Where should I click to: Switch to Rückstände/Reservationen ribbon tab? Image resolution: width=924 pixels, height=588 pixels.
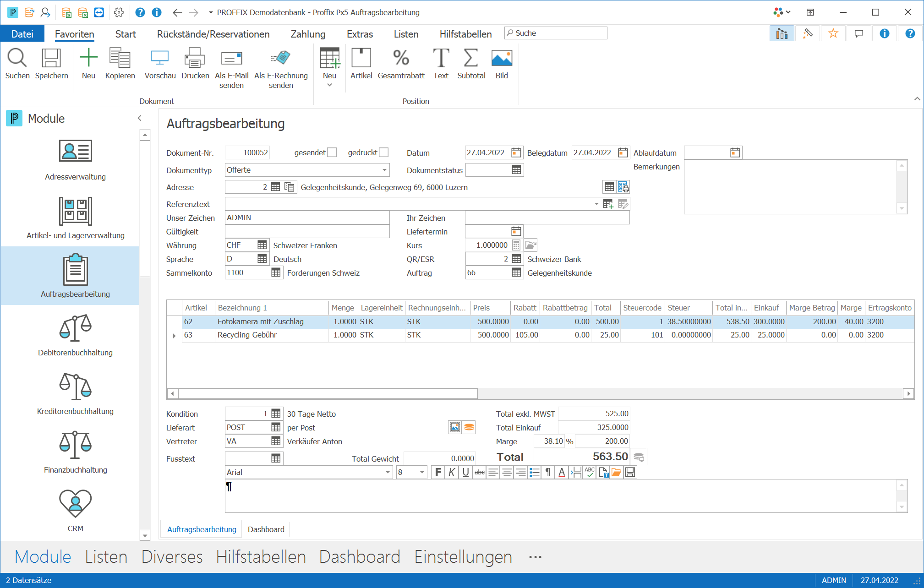click(213, 34)
